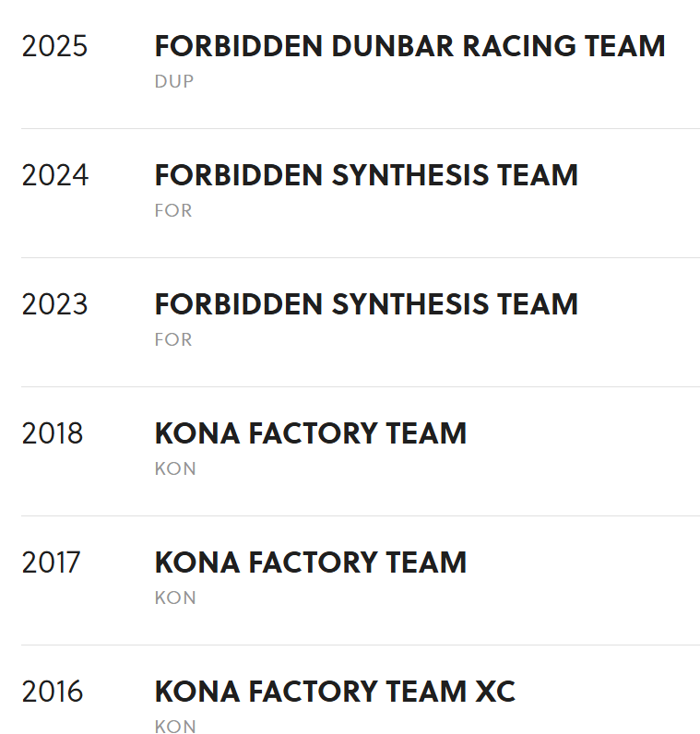The image size is (700, 734).
Task: Open the Kona Factory Team XC link
Action: click(335, 692)
